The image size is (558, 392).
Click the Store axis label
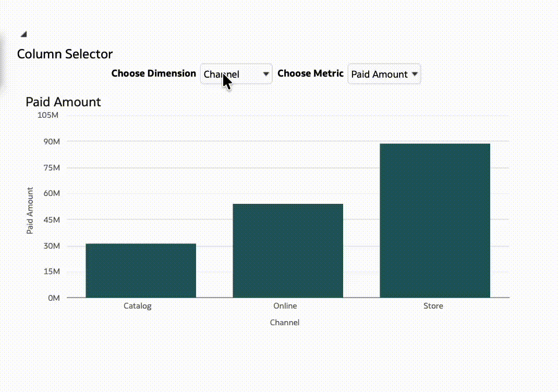point(433,306)
